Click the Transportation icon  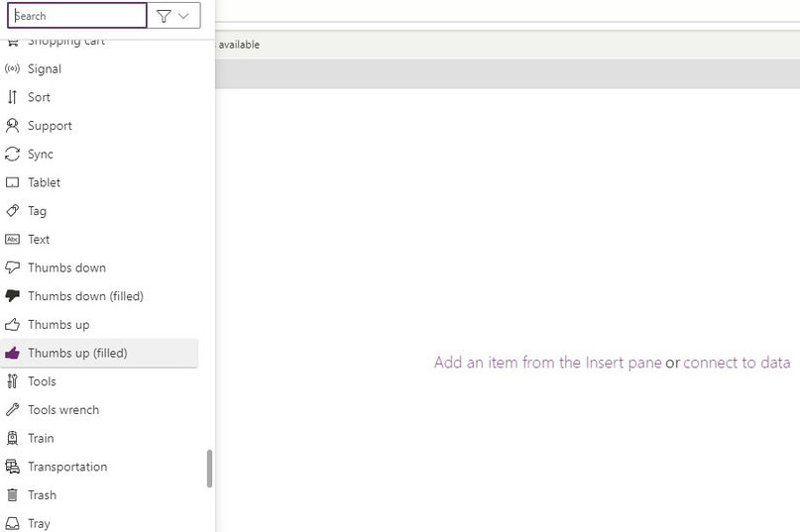pyautogui.click(x=12, y=467)
